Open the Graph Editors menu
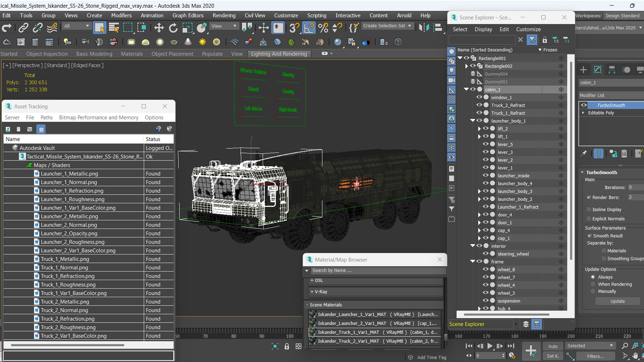644x362 pixels. click(188, 15)
